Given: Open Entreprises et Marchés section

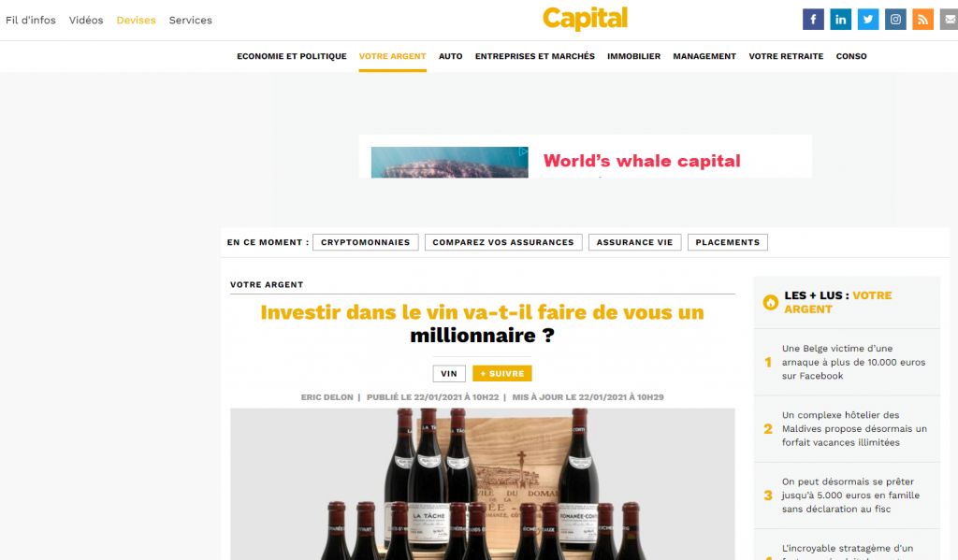Looking at the screenshot, I should click(x=534, y=56).
